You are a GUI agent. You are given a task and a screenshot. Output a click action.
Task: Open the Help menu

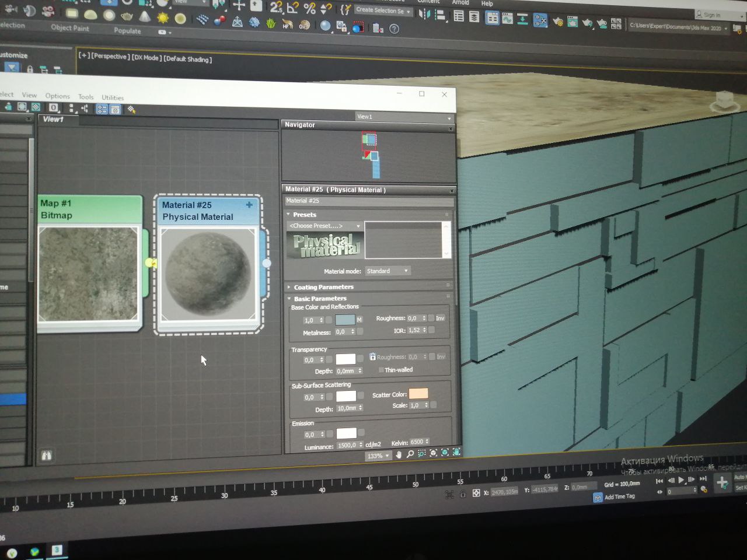(x=487, y=3)
